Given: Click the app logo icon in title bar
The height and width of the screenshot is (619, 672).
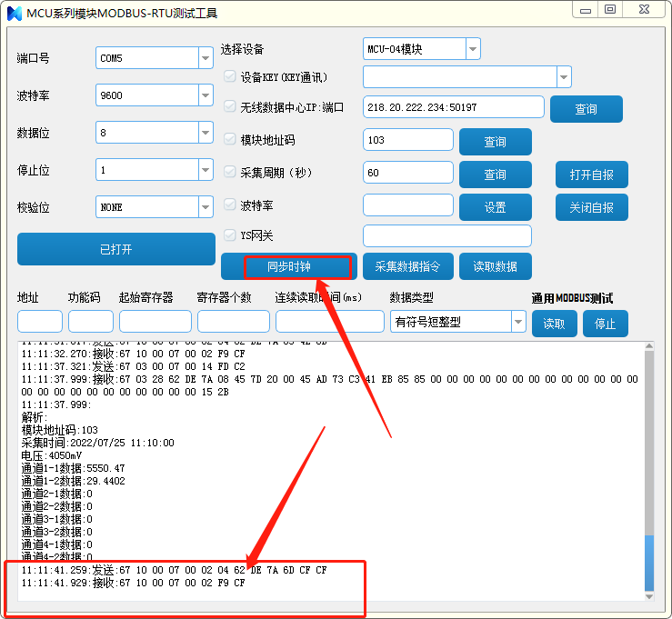Looking at the screenshot, I should pyautogui.click(x=14, y=11).
